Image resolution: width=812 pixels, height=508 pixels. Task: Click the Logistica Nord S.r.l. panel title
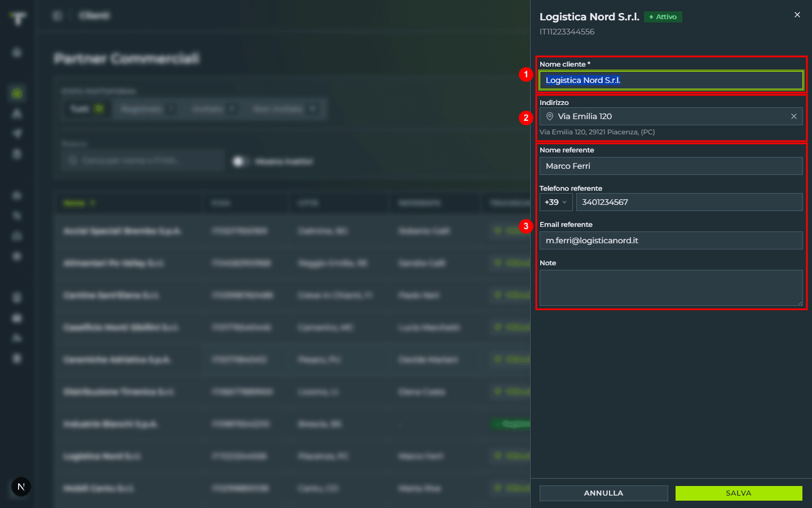click(589, 17)
